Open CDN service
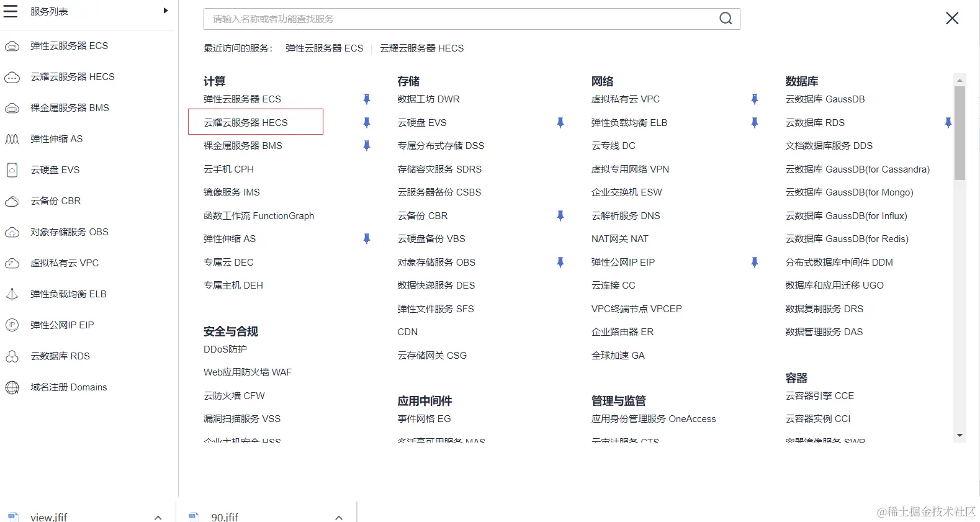The width and height of the screenshot is (980, 522). click(x=408, y=332)
